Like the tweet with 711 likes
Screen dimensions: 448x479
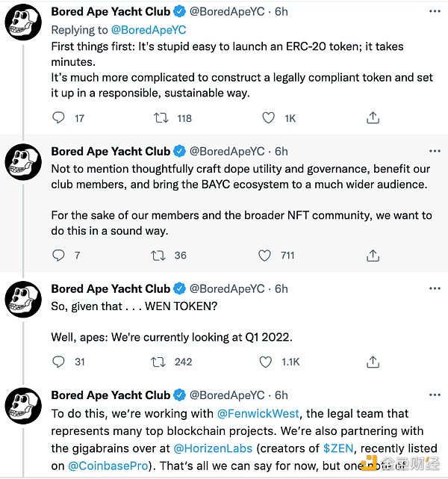click(264, 256)
